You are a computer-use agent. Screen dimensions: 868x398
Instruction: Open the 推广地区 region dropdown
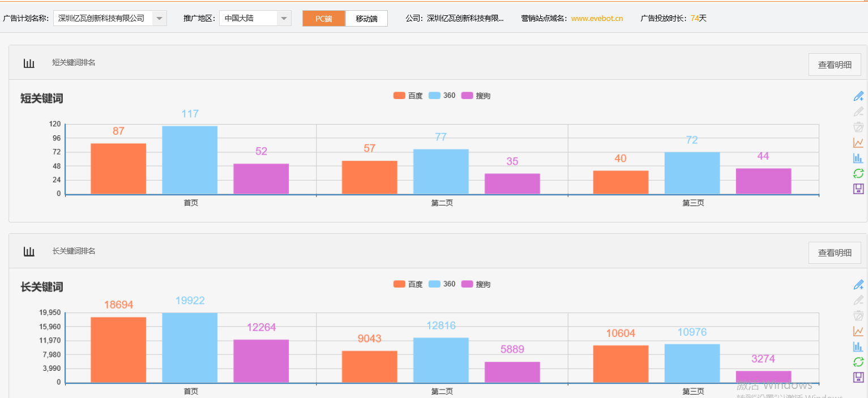(x=284, y=18)
